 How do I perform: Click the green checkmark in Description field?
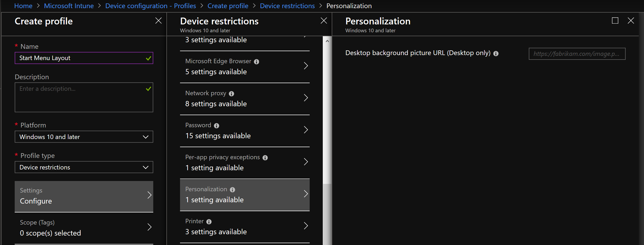tap(148, 89)
